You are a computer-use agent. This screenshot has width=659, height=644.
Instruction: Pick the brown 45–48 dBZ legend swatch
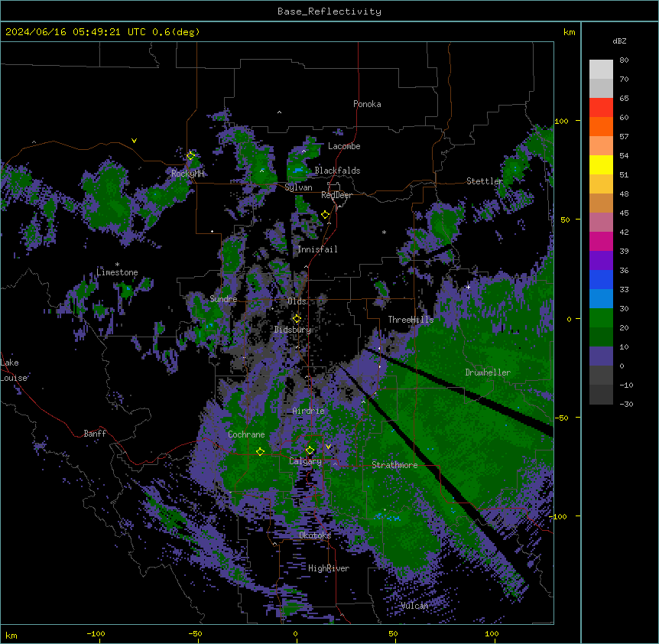click(x=601, y=203)
